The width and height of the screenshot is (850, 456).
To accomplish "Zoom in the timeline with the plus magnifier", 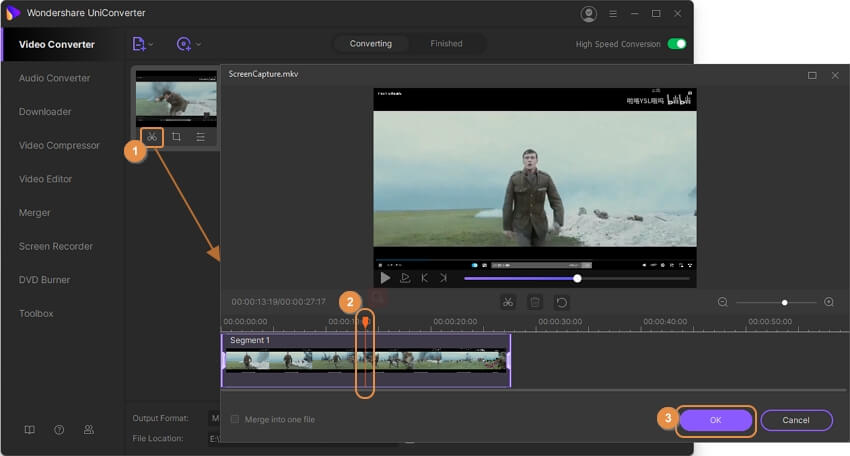I will pyautogui.click(x=829, y=302).
